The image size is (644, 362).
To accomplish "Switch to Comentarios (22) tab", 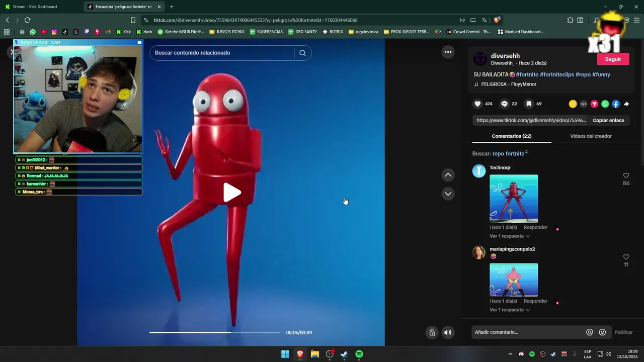I will [512, 136].
